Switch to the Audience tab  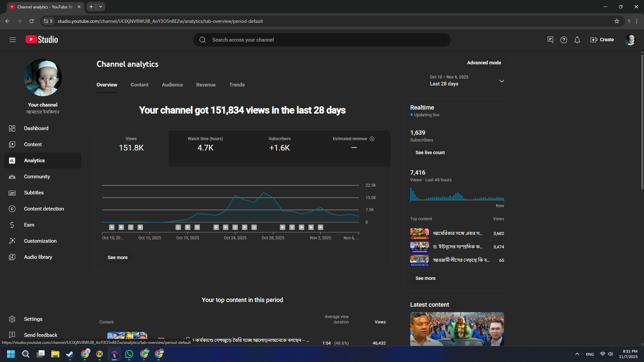pos(172,85)
